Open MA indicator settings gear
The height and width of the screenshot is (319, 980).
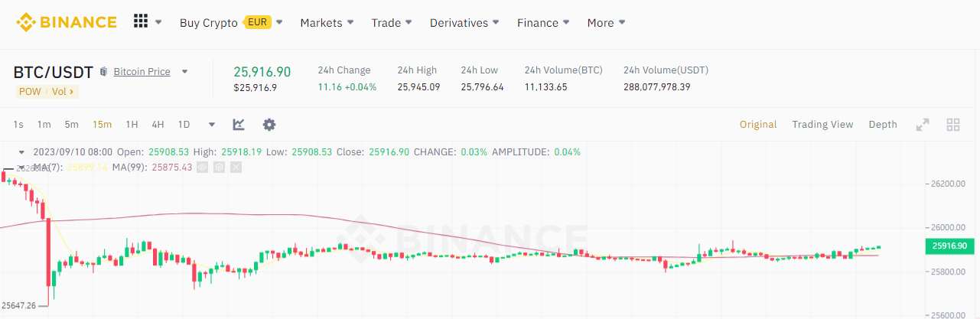[x=219, y=167]
